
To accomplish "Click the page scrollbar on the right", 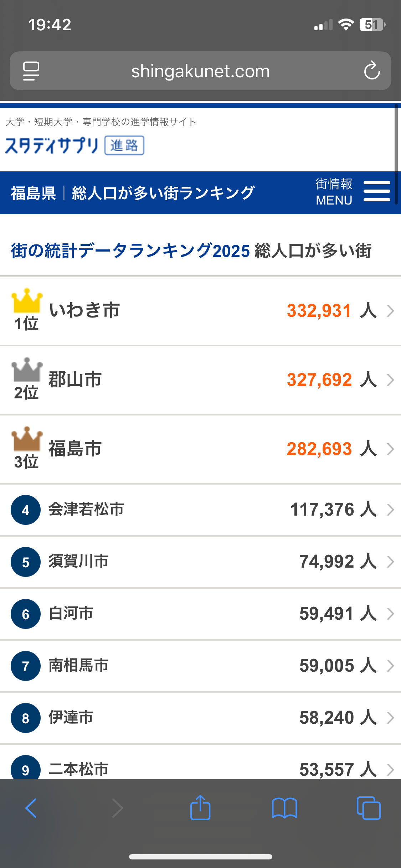I will pyautogui.click(x=396, y=154).
